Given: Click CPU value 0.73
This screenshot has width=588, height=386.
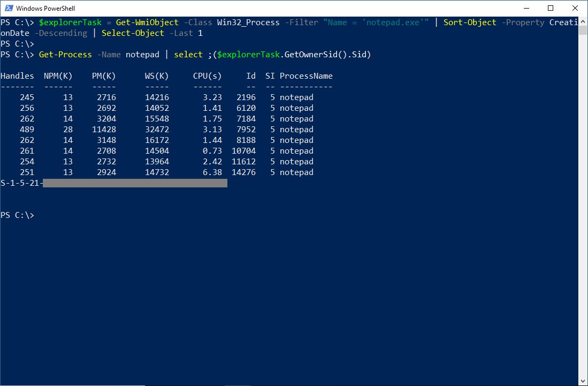Looking at the screenshot, I should [x=212, y=151].
